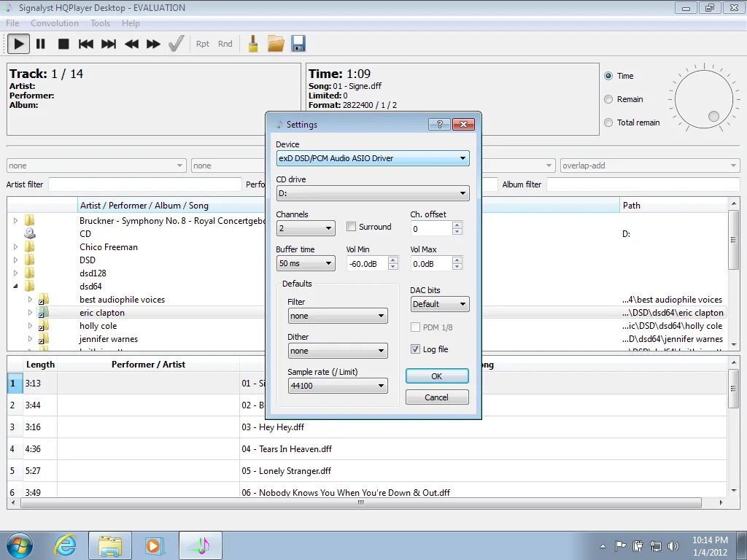The height and width of the screenshot is (560, 747).
Task: Open Internet Explorer from taskbar
Action: pos(65,545)
